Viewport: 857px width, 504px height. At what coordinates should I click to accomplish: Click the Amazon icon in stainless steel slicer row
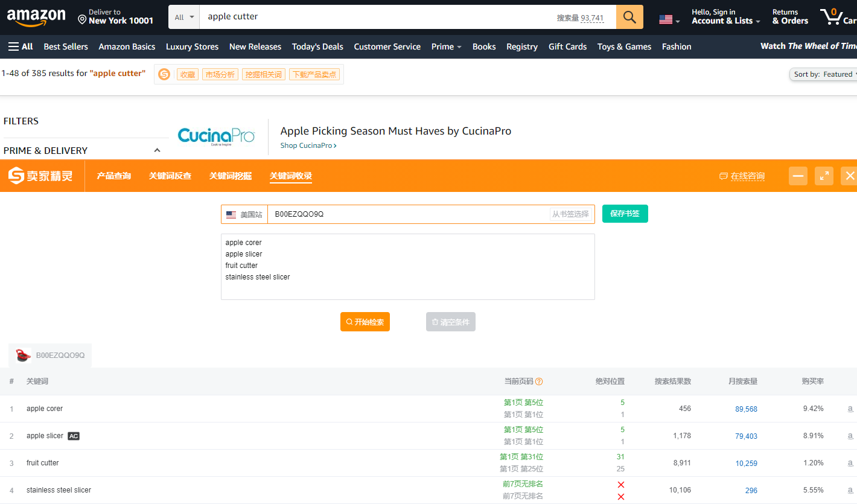(x=850, y=490)
